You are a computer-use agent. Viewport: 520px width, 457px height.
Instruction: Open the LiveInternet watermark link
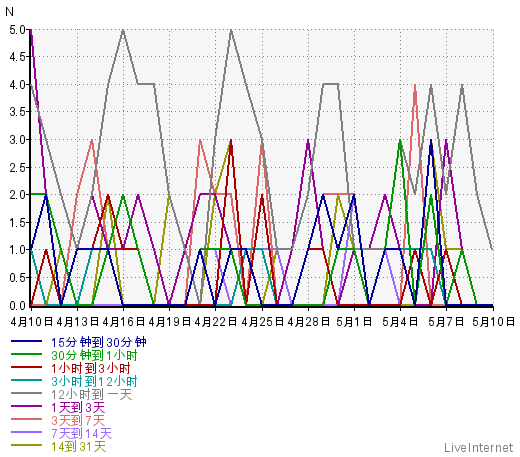(479, 447)
